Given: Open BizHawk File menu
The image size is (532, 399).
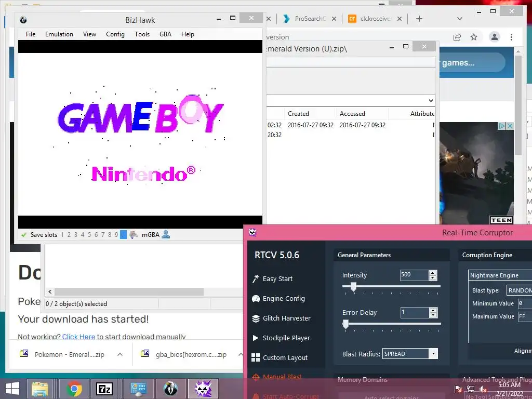Looking at the screenshot, I should 31,34.
